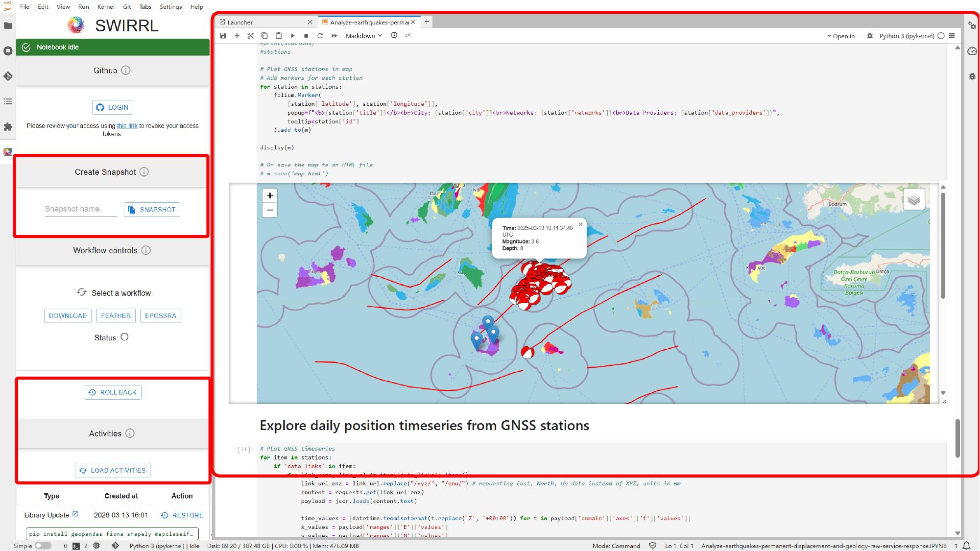Toggle the Simple mode switch
This screenshot has height=551, width=980.
43,546
